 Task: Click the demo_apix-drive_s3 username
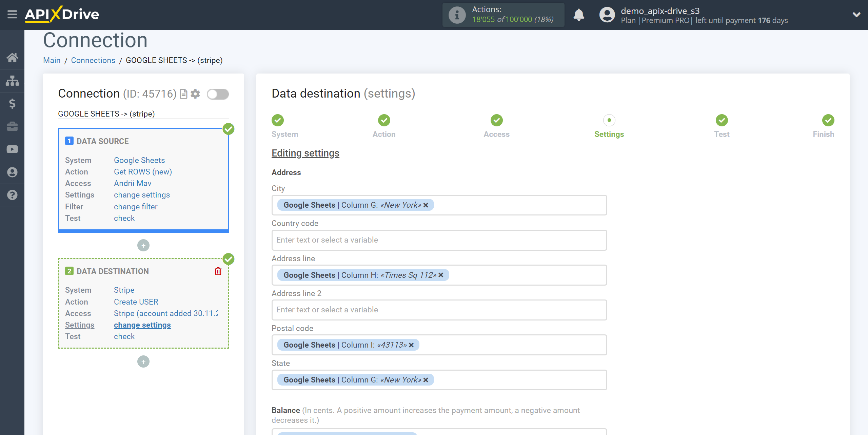(x=660, y=11)
